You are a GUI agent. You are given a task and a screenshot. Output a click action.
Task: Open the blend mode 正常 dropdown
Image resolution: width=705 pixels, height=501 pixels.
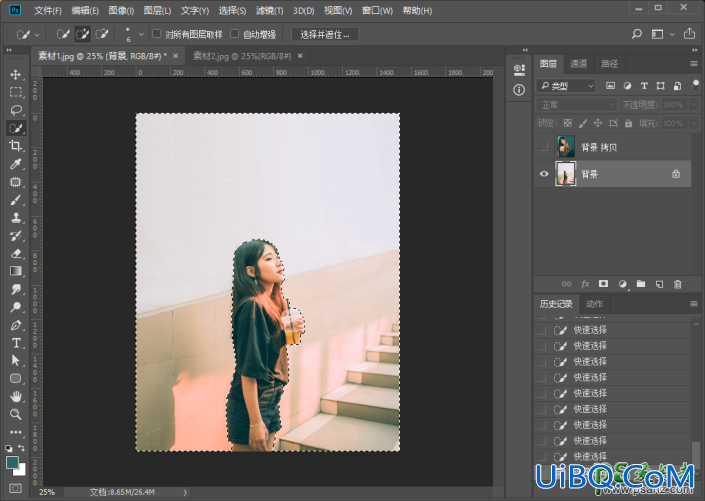point(576,105)
